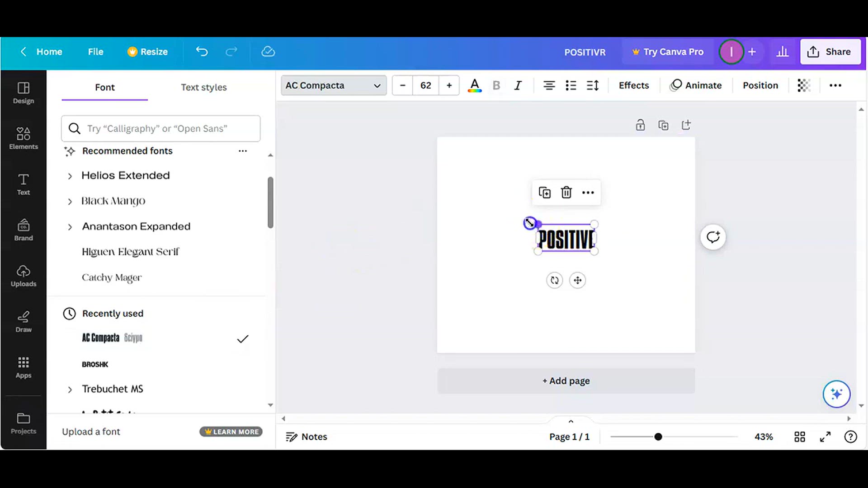Click the Share button
This screenshot has height=488, width=868.
click(830, 52)
